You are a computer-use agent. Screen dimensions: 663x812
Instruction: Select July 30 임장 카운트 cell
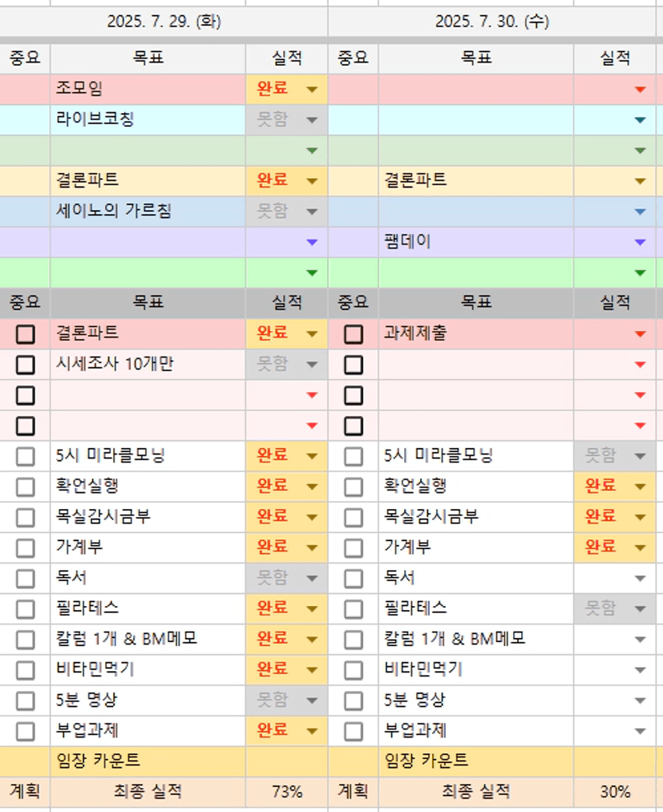coord(476,761)
